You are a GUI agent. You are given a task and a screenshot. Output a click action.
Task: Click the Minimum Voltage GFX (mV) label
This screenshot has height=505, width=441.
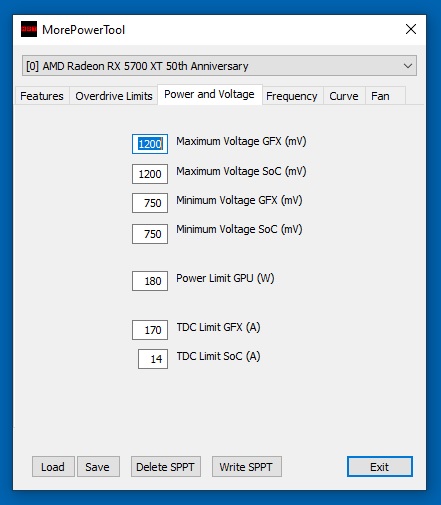[x=239, y=200]
